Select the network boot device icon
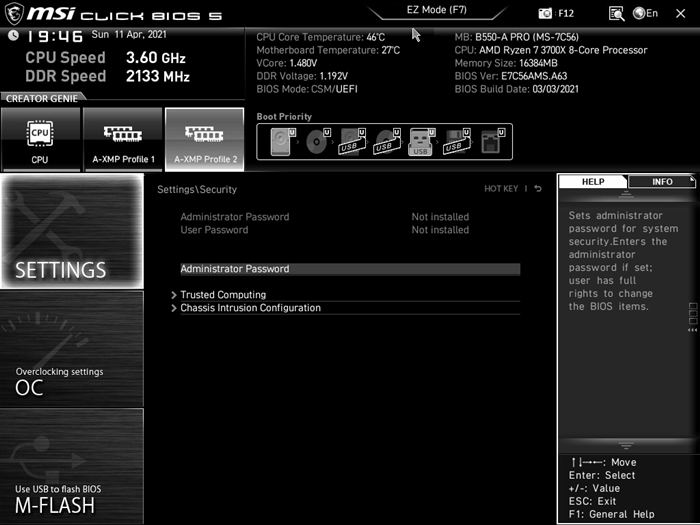 tap(492, 142)
